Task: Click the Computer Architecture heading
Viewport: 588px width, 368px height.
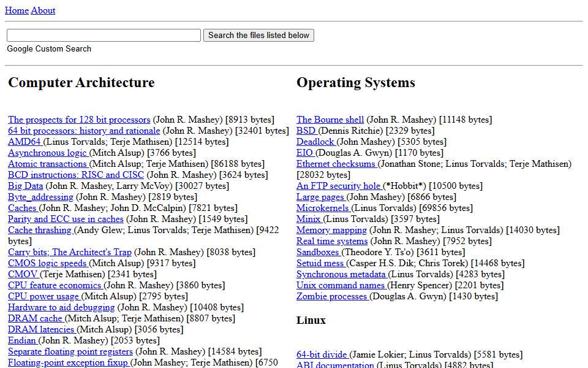Action: [81, 83]
